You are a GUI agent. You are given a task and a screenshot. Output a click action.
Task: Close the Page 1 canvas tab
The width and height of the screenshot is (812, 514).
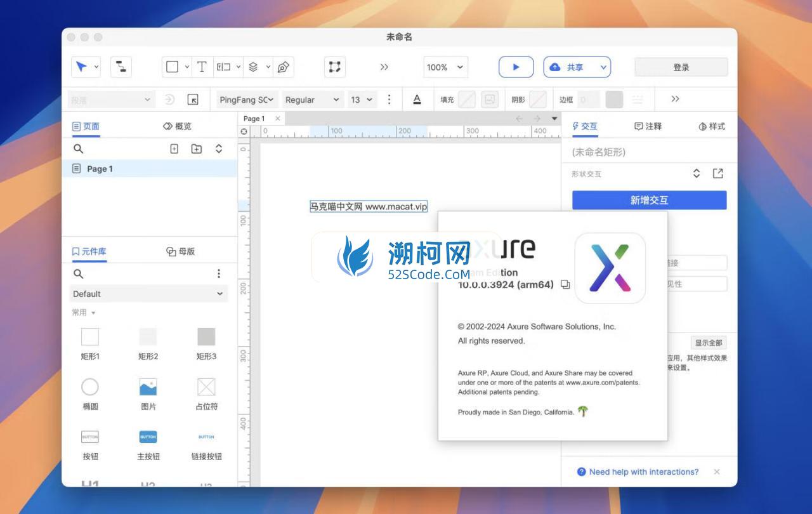(x=277, y=119)
